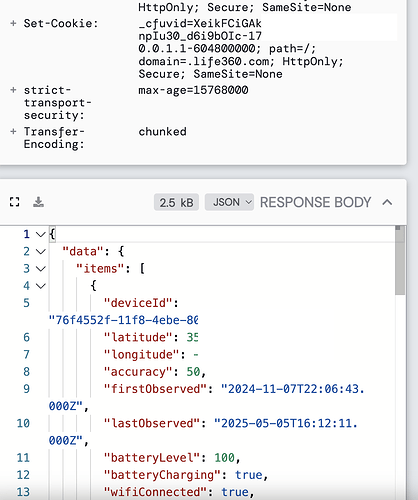Collapse the "items" array at line 3
Image resolution: width=418 pixels, height=500 pixels.
pyautogui.click(x=41, y=269)
